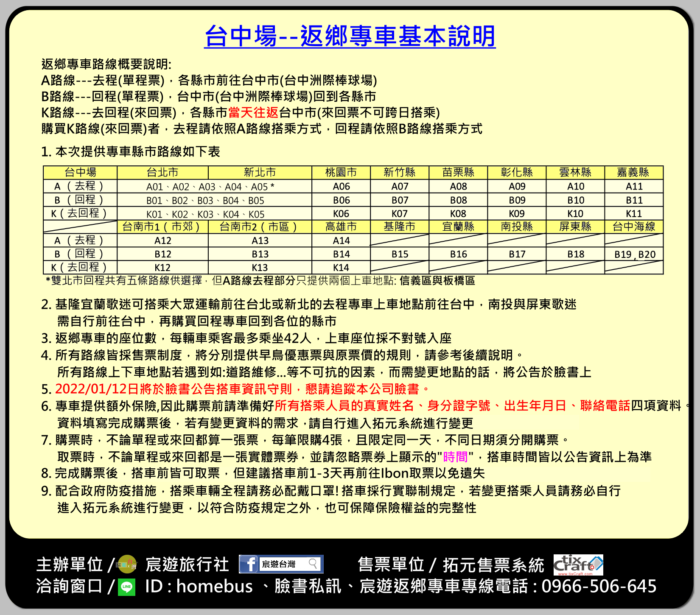Click the green LINE app icon
Viewport: 700px width, 615px height.
(x=126, y=587)
